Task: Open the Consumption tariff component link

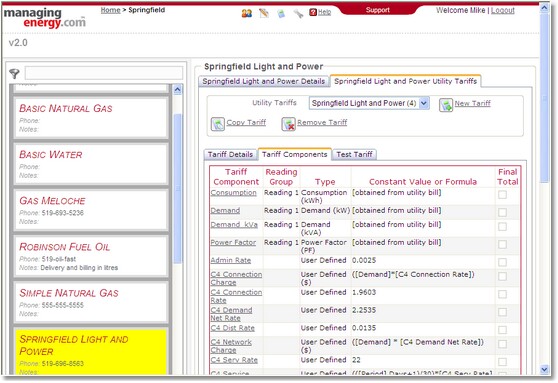Action: coord(233,193)
